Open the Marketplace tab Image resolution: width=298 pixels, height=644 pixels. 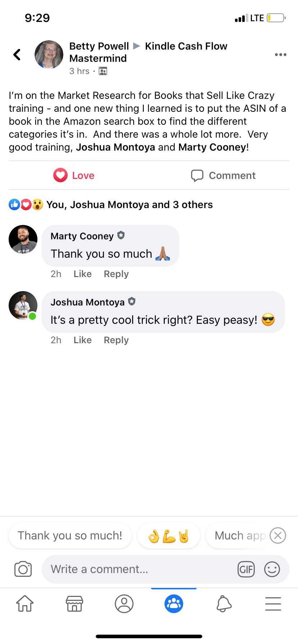(x=74, y=603)
